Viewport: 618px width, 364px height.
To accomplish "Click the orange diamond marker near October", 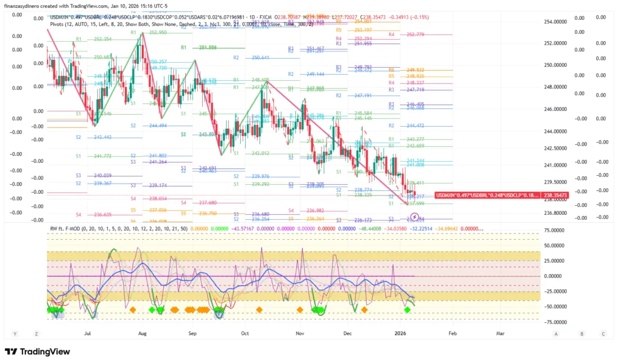I will tap(260, 310).
